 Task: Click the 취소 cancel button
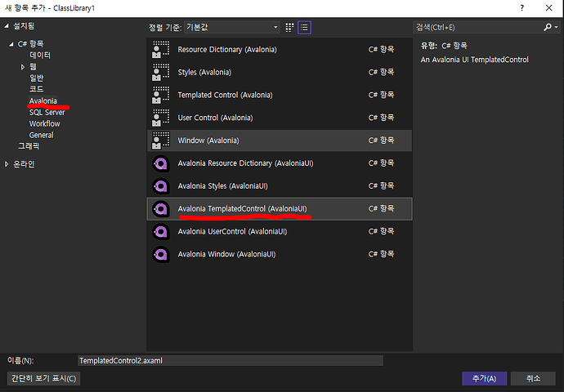(x=533, y=378)
